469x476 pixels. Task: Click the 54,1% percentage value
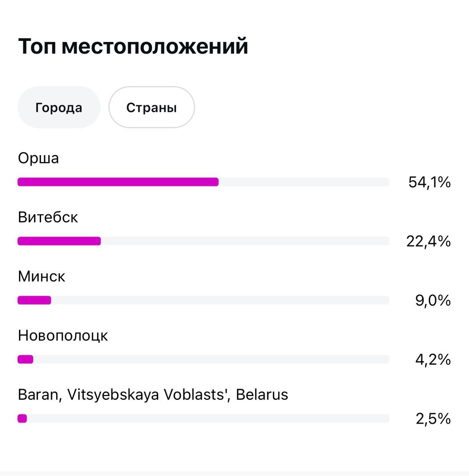(x=429, y=182)
